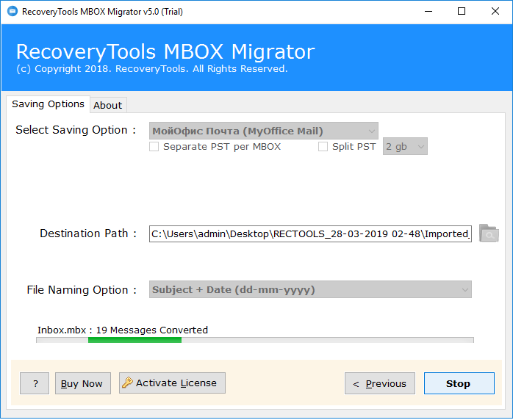Viewport: 513px width, 420px height.
Task: Open help with the ? button
Action: pos(35,383)
